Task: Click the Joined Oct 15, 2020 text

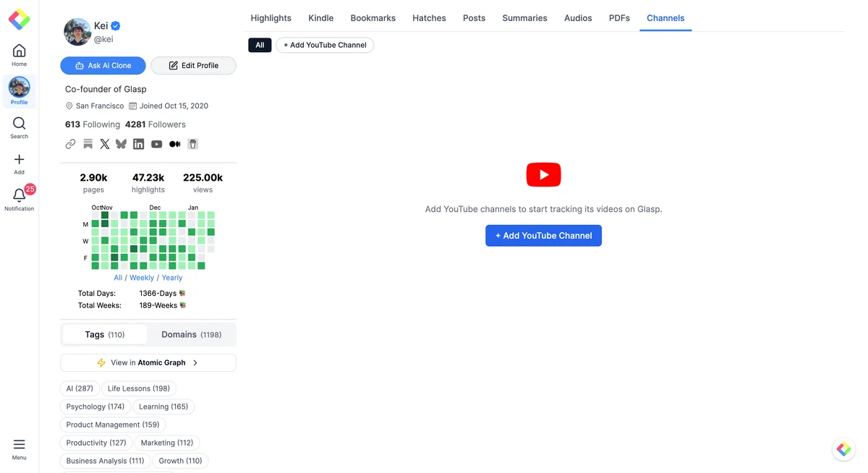Action: (x=174, y=106)
